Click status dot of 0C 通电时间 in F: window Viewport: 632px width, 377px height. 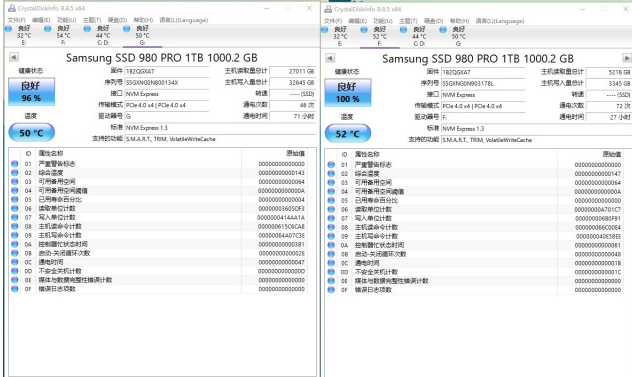click(x=331, y=263)
